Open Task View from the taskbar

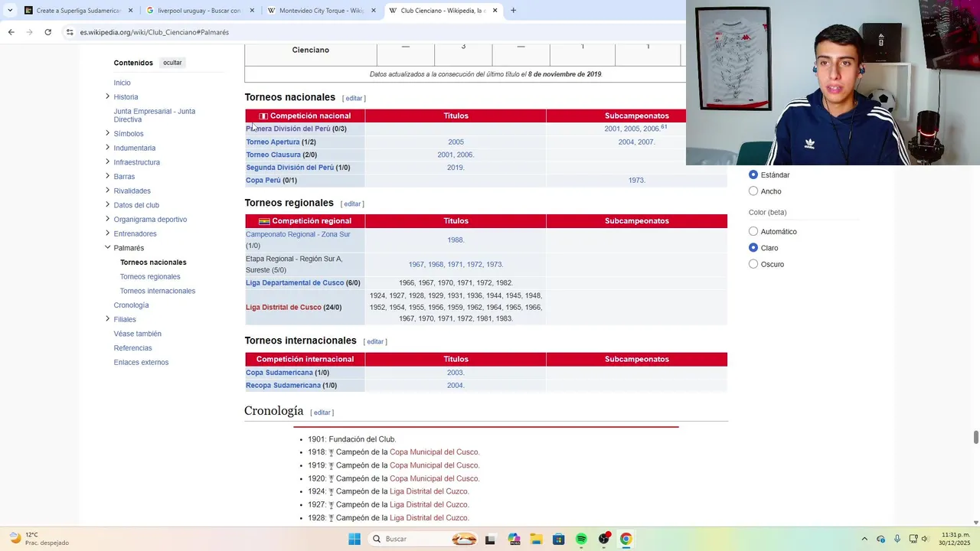coord(490,539)
